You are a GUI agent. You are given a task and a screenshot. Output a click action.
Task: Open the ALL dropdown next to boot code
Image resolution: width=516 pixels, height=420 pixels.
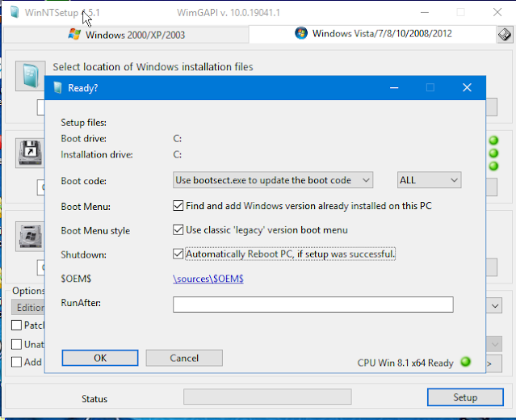(x=429, y=180)
